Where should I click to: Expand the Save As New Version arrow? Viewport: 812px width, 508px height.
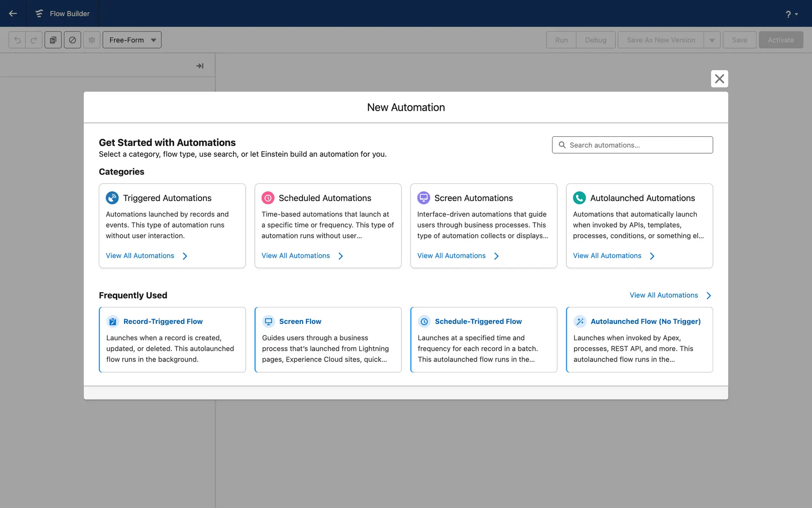click(x=712, y=40)
